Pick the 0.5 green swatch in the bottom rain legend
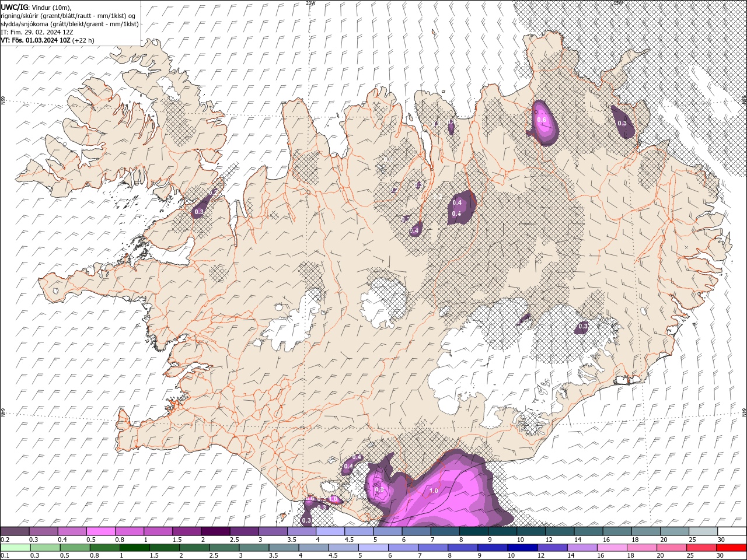The width and height of the screenshot is (747, 560). (75, 548)
